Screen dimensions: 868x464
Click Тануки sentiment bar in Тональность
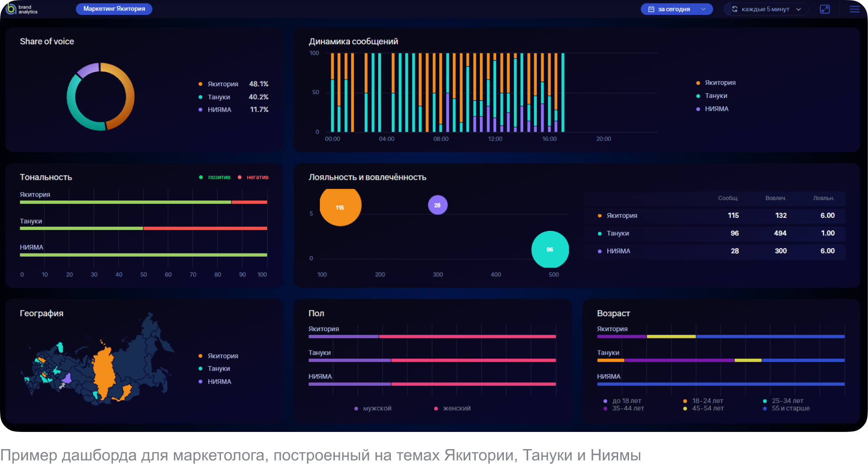[x=143, y=228]
